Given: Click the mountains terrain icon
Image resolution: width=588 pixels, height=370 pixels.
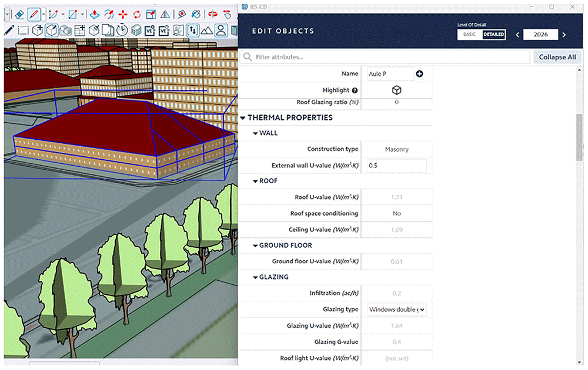Looking at the screenshot, I should click(x=206, y=31).
